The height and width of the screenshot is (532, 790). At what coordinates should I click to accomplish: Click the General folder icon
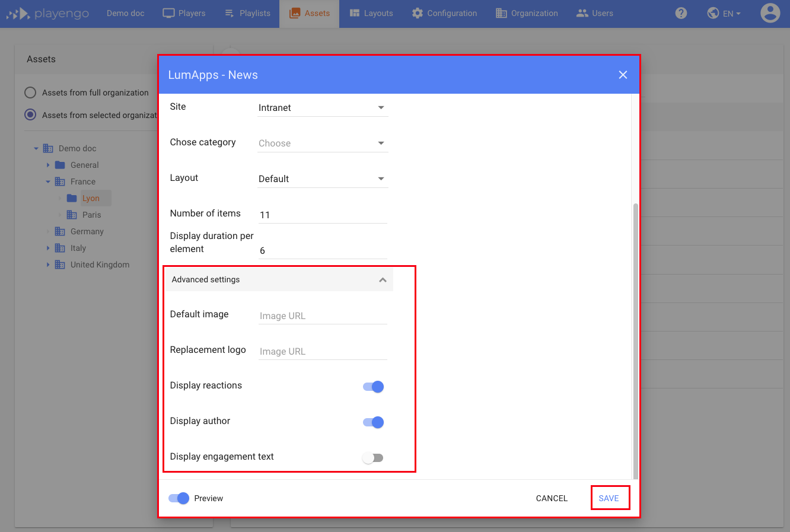click(x=60, y=165)
